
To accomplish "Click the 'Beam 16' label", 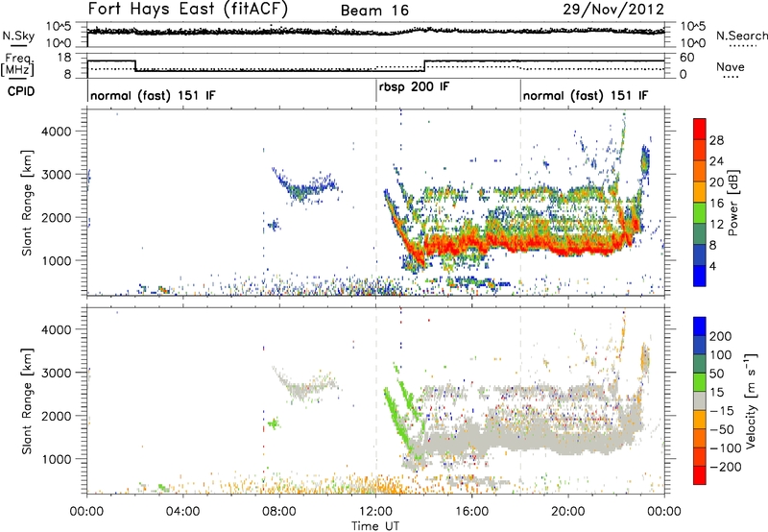I will pyautogui.click(x=374, y=11).
